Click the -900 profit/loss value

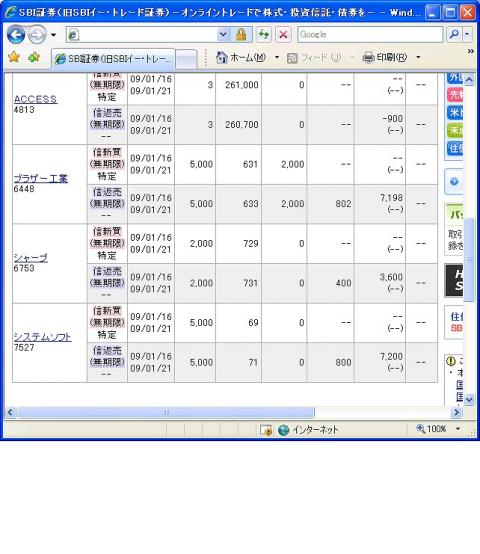tap(392, 119)
